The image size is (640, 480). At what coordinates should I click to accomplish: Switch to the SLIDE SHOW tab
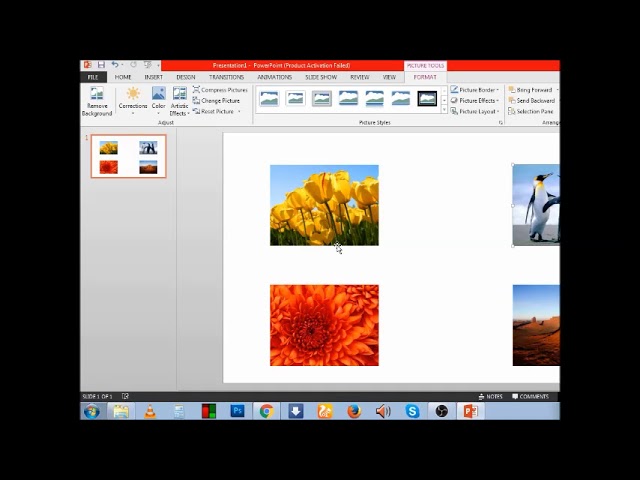[321, 77]
